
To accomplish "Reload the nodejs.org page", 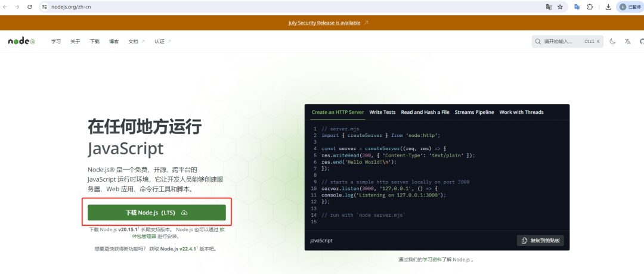I will 30,7.
